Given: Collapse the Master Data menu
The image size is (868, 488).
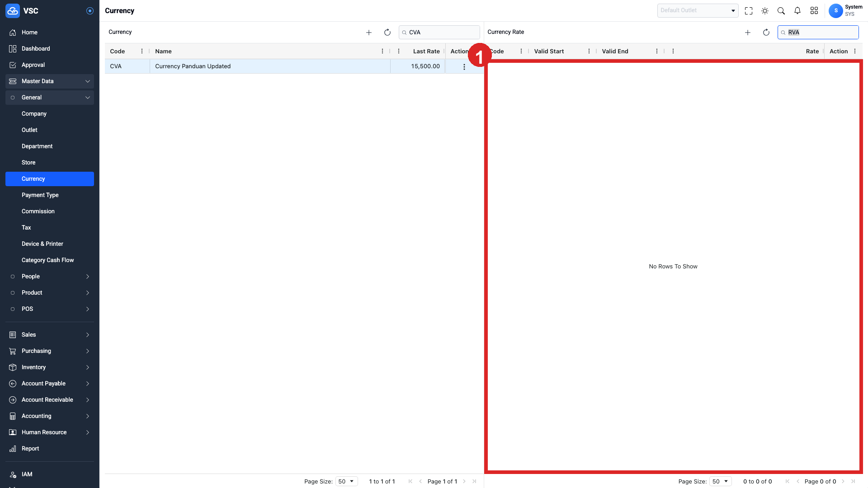Looking at the screenshot, I should pos(50,81).
